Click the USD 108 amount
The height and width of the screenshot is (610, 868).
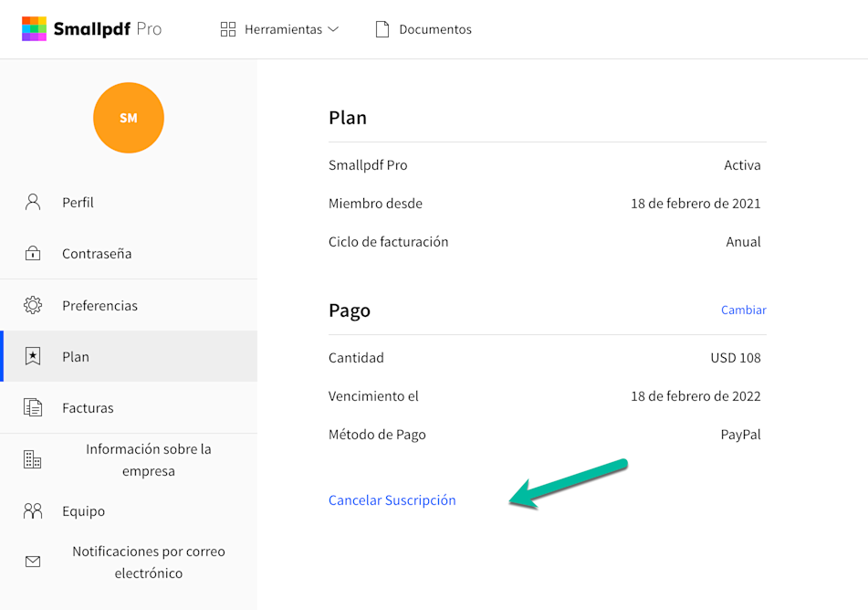point(736,357)
